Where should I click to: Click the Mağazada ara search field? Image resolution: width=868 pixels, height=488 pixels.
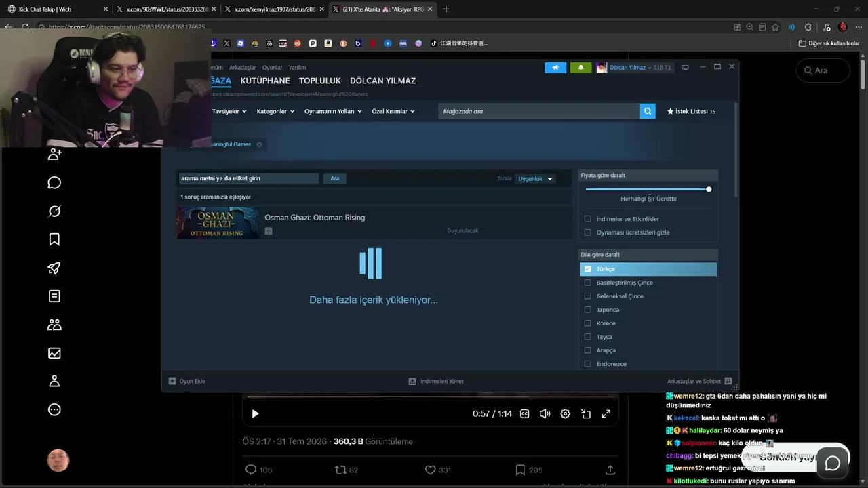click(539, 111)
